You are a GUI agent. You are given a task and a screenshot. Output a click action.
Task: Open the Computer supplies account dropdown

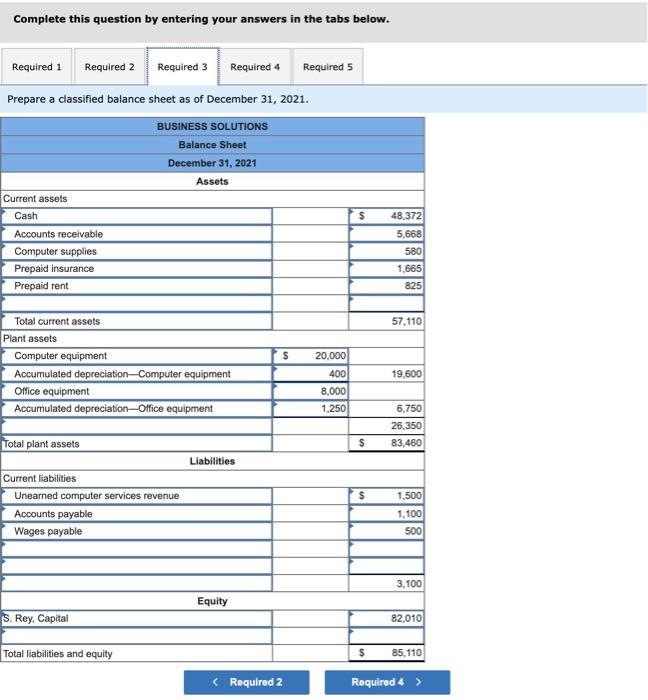pos(137,251)
